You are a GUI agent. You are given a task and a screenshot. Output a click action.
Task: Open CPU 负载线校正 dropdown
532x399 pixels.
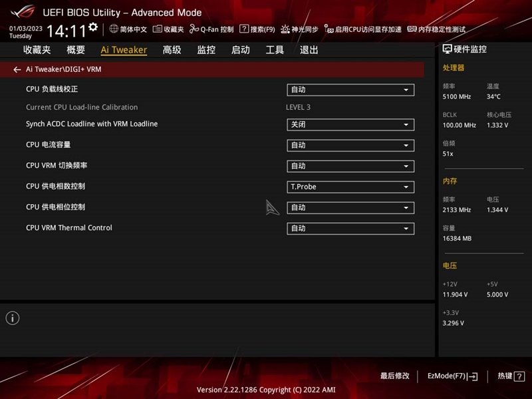(x=350, y=90)
